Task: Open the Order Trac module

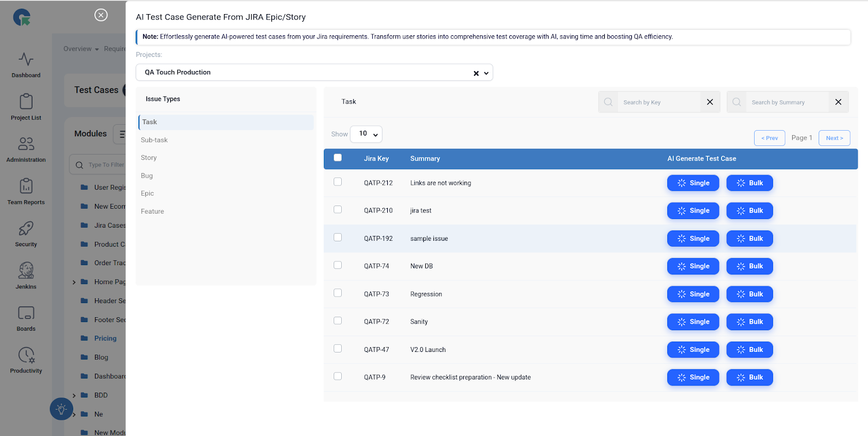Action: 110,263
